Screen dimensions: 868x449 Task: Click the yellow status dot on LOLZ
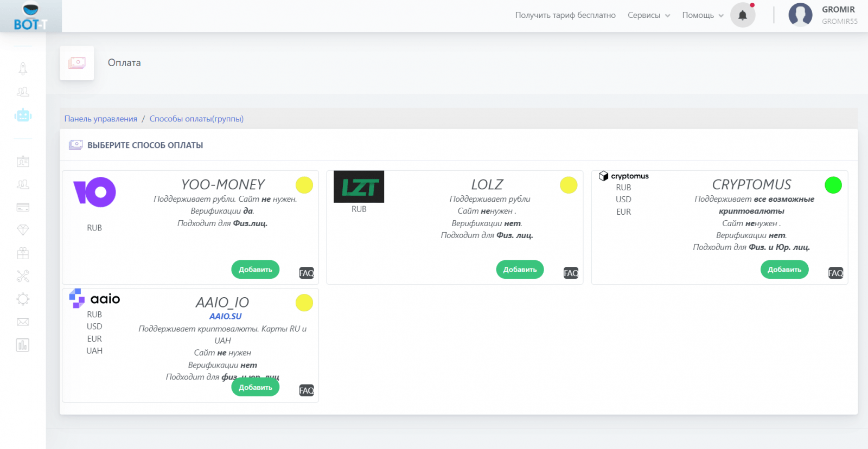coord(569,185)
